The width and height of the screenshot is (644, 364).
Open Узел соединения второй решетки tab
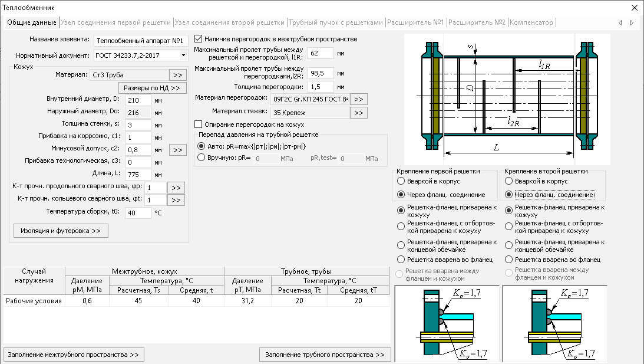[230, 22]
